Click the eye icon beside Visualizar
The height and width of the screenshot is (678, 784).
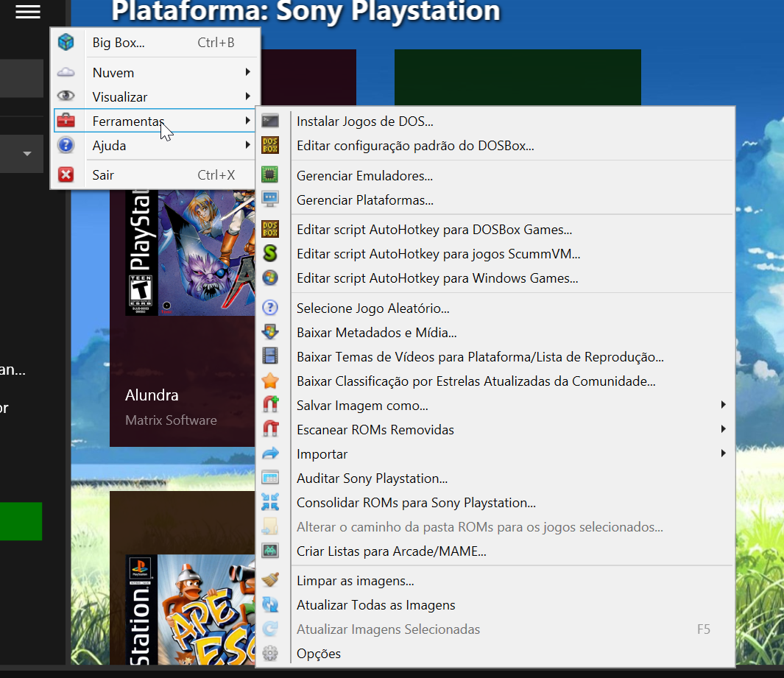tap(66, 97)
